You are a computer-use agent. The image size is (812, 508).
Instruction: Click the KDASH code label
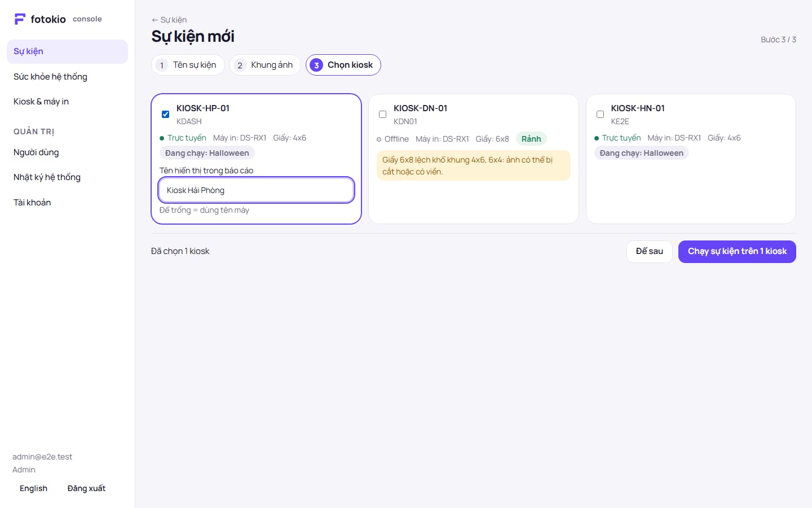(189, 121)
